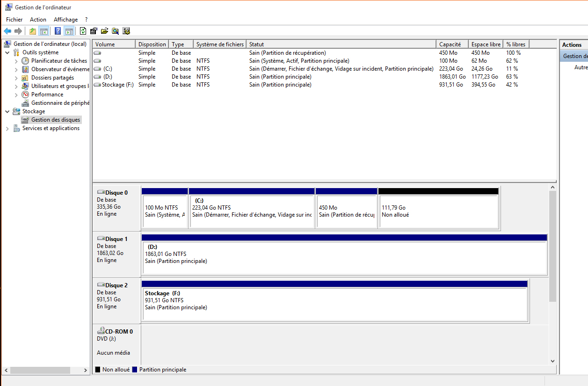Select the (C:) 223,04 Go partition block
Screen dimensions: 588x386
(x=252, y=208)
